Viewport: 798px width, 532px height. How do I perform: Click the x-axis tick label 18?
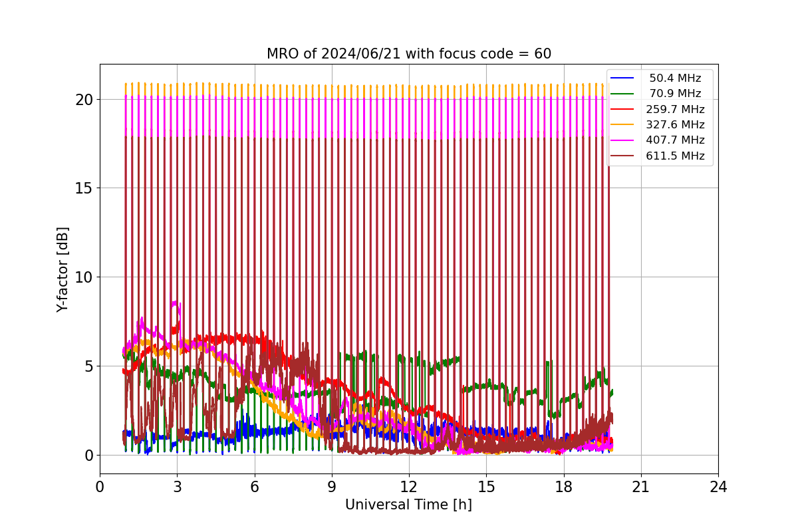563,487
